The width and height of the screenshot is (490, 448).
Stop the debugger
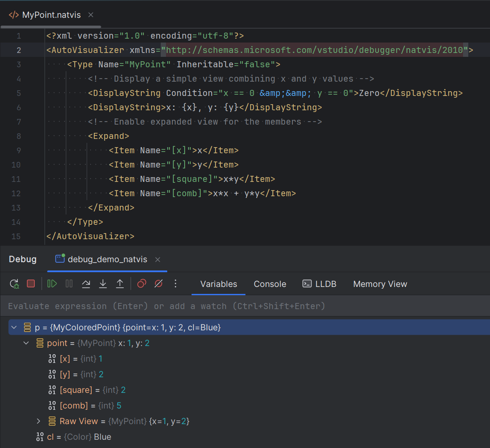(30, 283)
